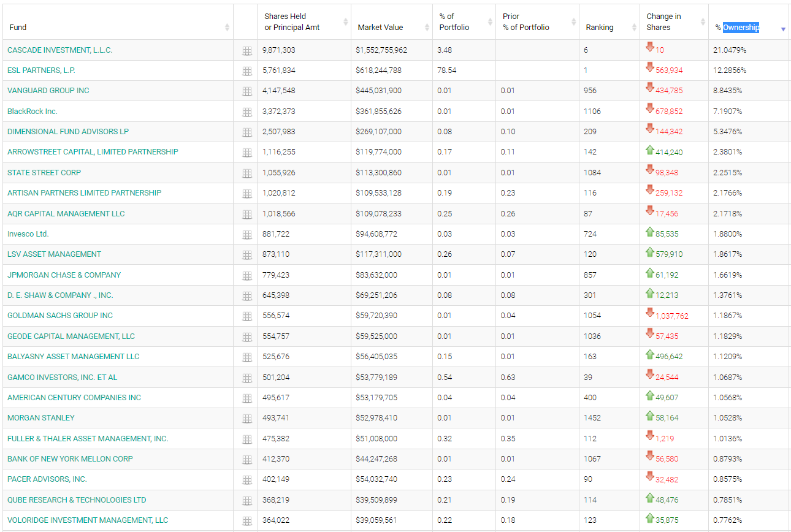Screen dimensions: 791x532
Task: Open grid icon for ESL PARTNERS row
Action: [x=247, y=71]
